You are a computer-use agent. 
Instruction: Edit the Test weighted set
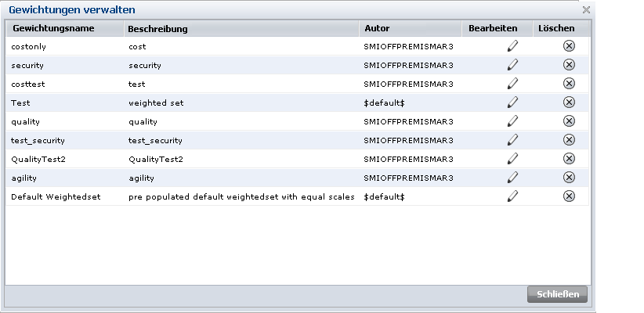point(512,103)
